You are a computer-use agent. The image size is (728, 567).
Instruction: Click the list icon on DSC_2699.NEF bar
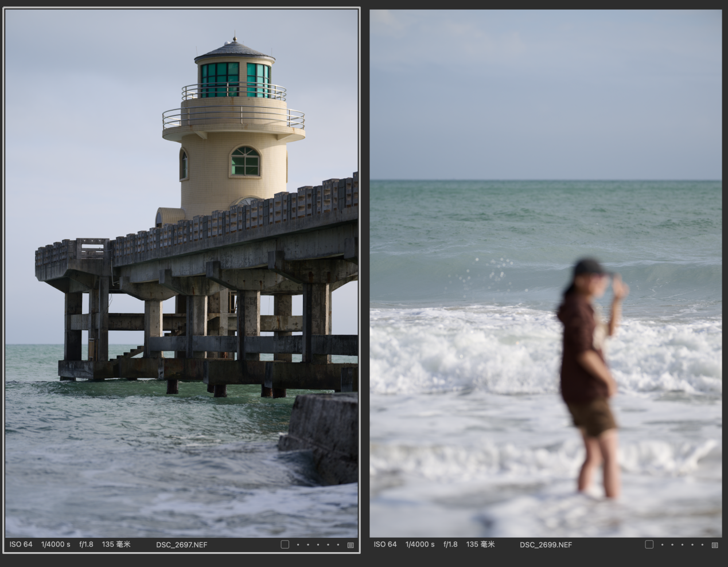(x=715, y=545)
